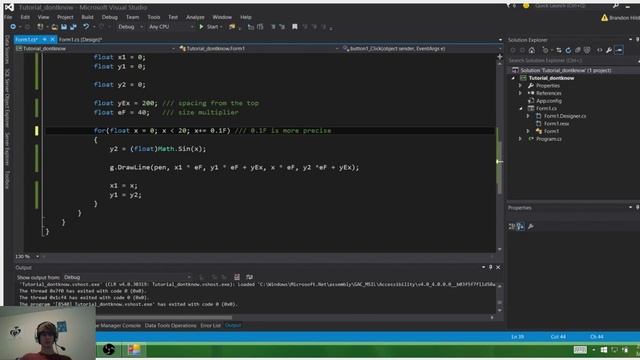Expand the Program.cs node
This screenshot has width=640, height=360.
point(520,139)
